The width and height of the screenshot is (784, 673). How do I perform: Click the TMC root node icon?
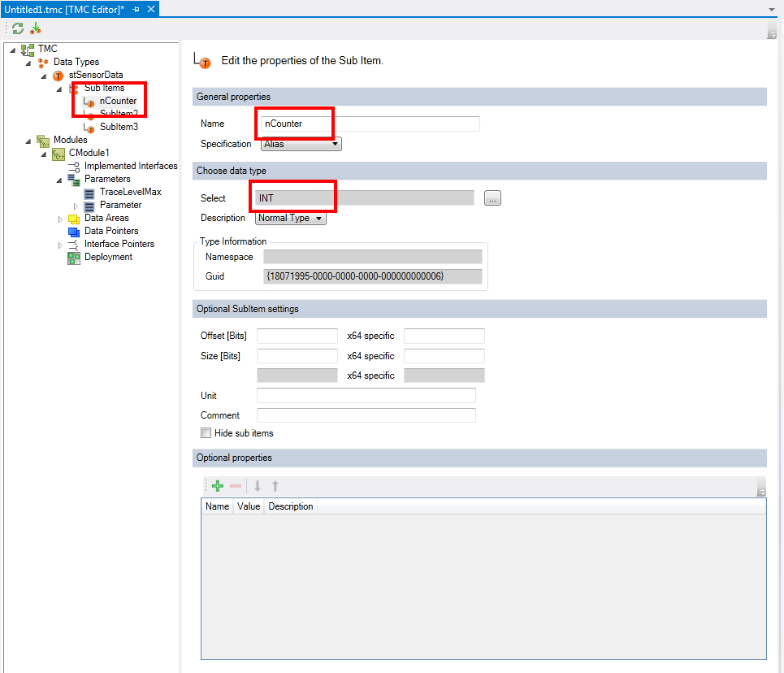pyautogui.click(x=28, y=49)
